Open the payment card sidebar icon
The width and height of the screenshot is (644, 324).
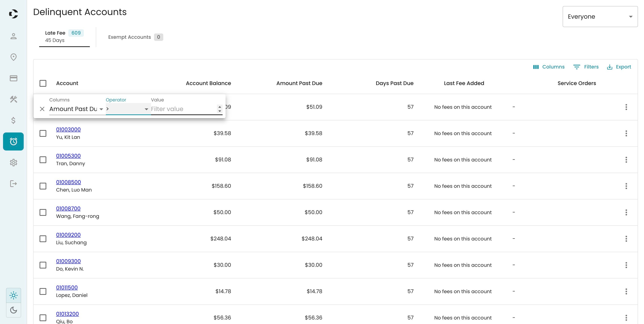(x=14, y=78)
